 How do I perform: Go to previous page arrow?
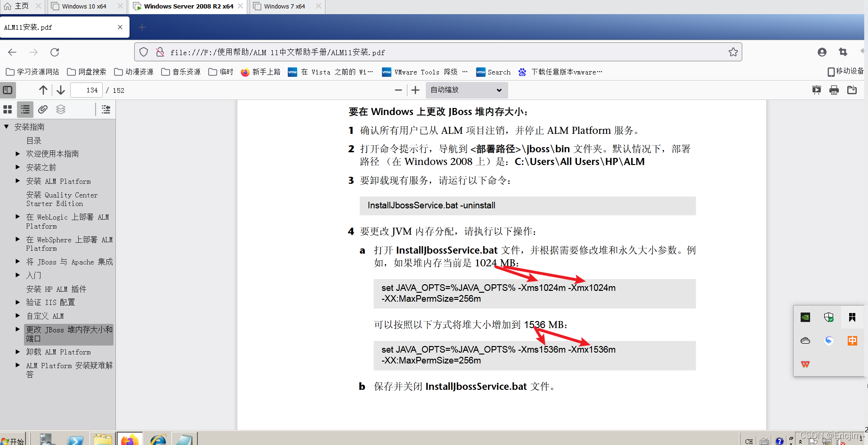(43, 90)
